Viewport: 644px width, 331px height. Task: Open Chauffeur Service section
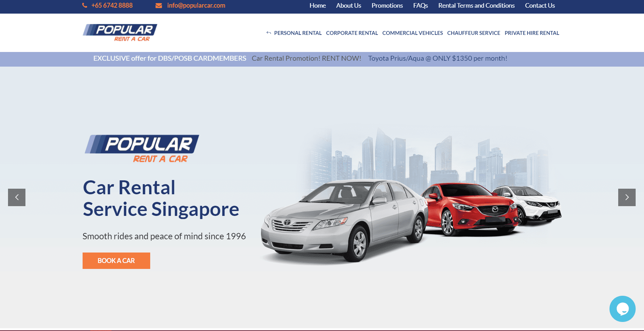[x=474, y=33]
